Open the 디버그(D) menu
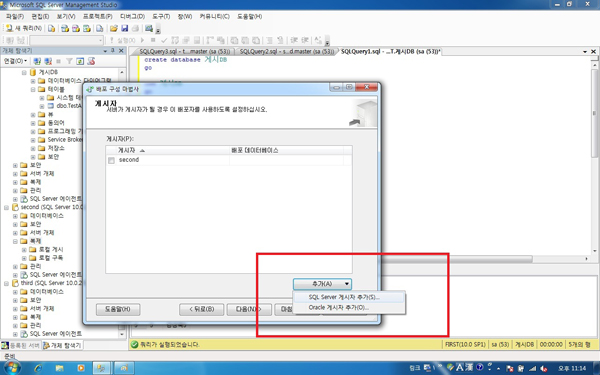The width and height of the screenshot is (600, 375). click(x=132, y=16)
